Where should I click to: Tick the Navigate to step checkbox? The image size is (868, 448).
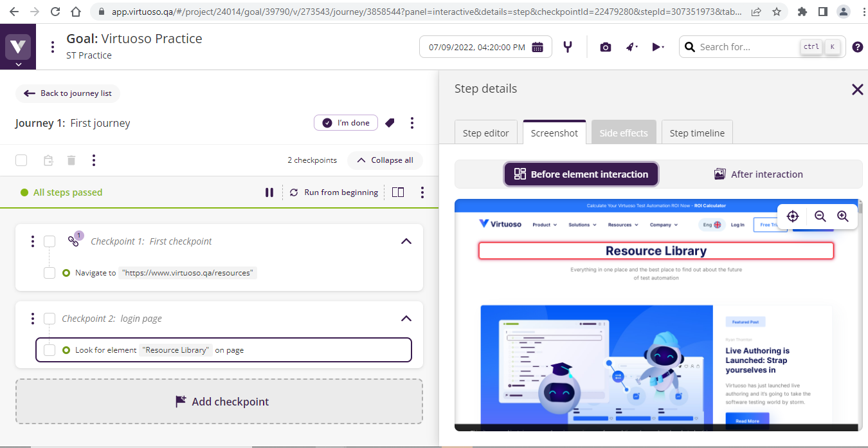pyautogui.click(x=50, y=273)
